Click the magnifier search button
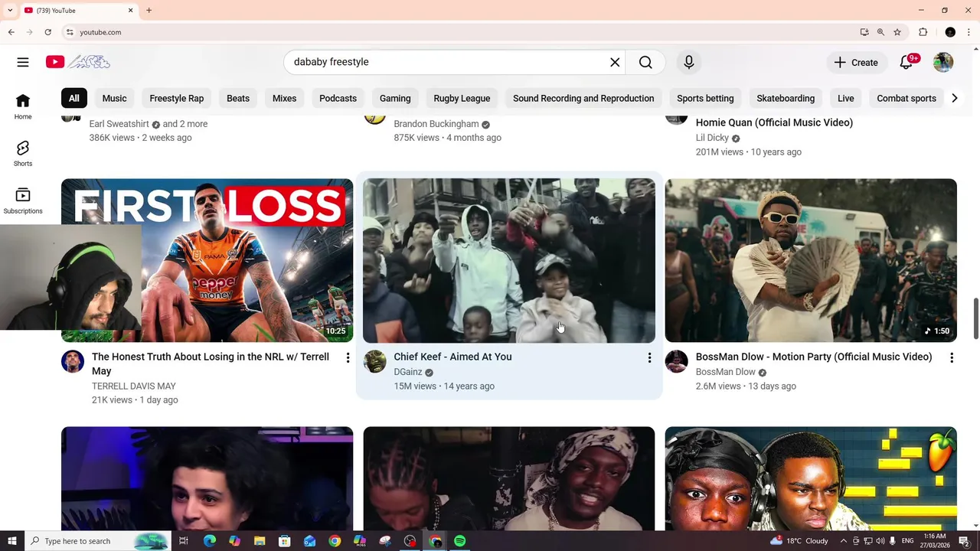 point(645,62)
